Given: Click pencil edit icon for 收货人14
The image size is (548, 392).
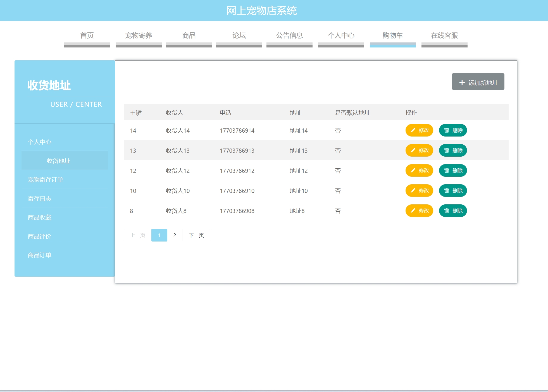Looking at the screenshot, I should 413,130.
